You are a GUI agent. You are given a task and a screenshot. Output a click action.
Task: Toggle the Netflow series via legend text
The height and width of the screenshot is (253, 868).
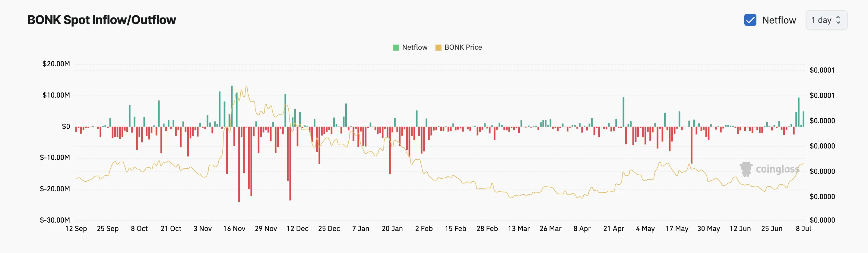click(x=414, y=48)
